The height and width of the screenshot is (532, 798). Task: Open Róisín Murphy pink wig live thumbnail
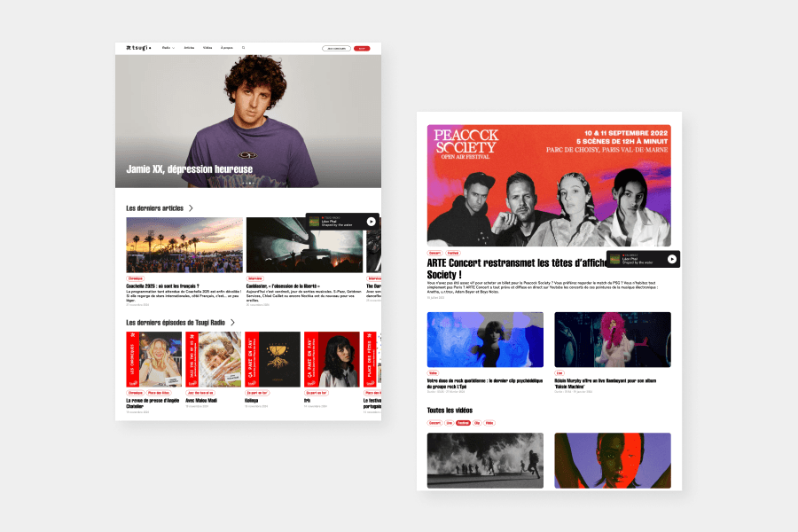(x=613, y=340)
